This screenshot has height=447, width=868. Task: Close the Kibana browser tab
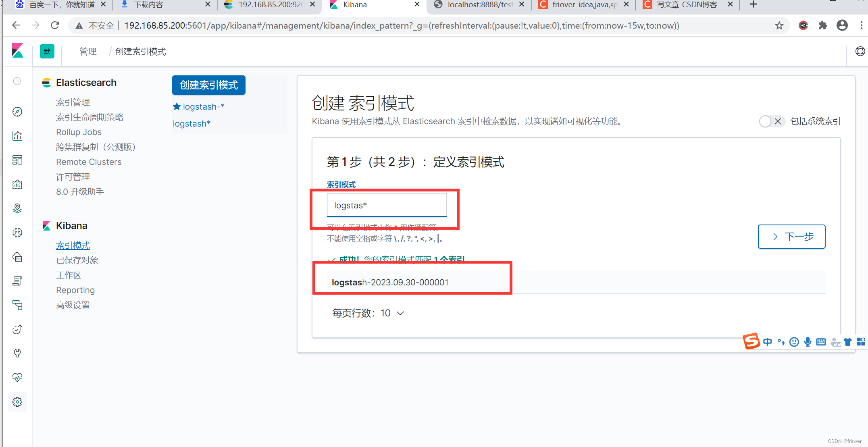pyautogui.click(x=417, y=4)
